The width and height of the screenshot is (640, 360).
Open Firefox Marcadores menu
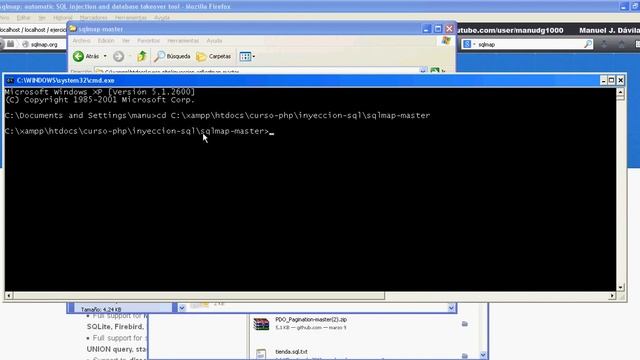(93, 18)
